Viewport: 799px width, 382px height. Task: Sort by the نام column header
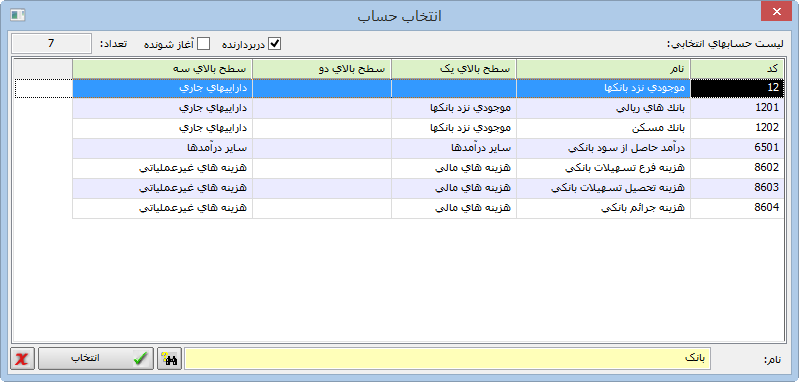[603, 69]
